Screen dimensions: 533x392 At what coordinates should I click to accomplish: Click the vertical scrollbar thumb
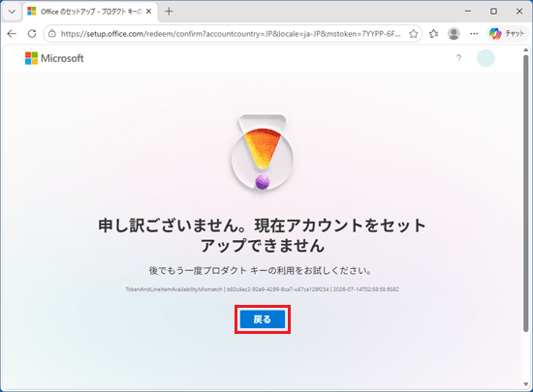[x=526, y=194]
